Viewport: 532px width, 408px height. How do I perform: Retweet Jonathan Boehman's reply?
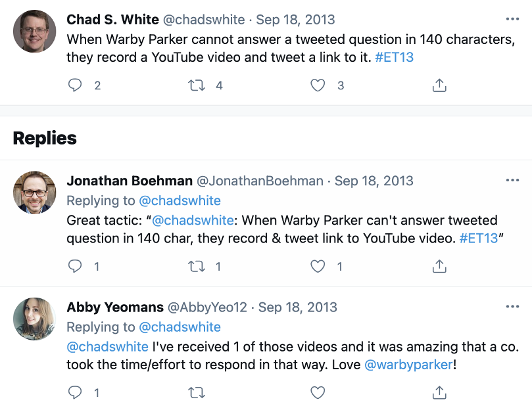pyautogui.click(x=195, y=266)
